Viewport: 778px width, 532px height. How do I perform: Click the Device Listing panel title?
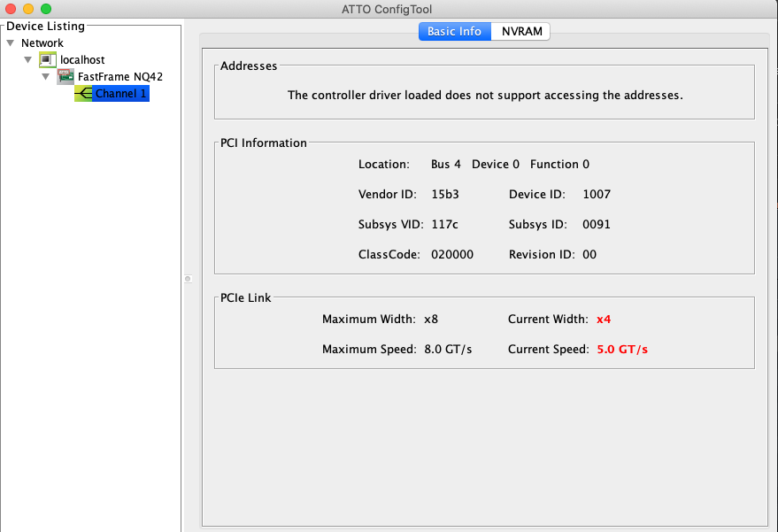tap(46, 26)
